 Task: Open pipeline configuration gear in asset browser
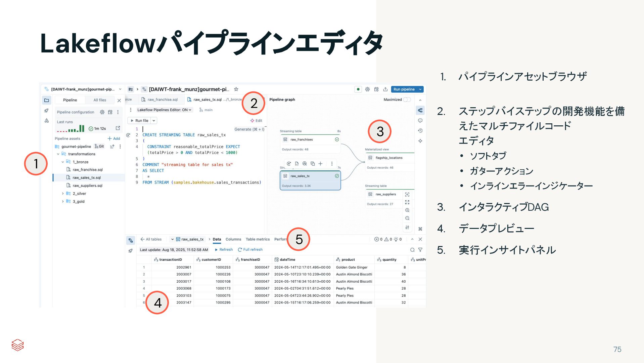(x=102, y=112)
